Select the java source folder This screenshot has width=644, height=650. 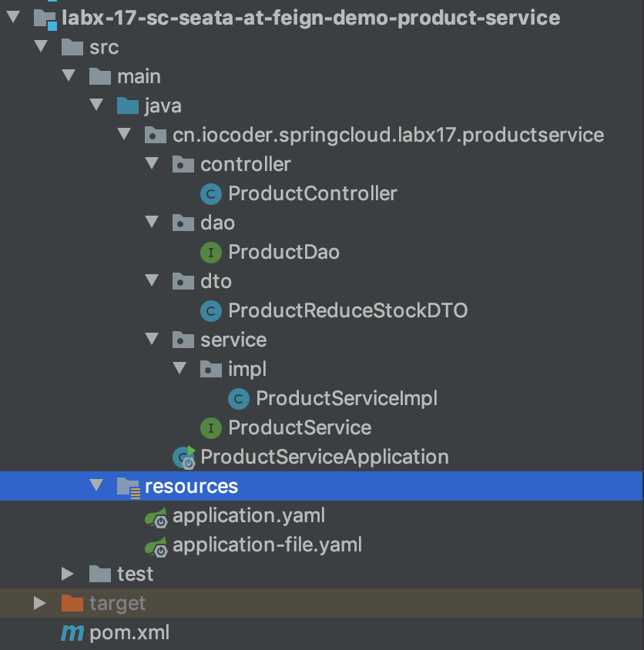[x=163, y=106]
